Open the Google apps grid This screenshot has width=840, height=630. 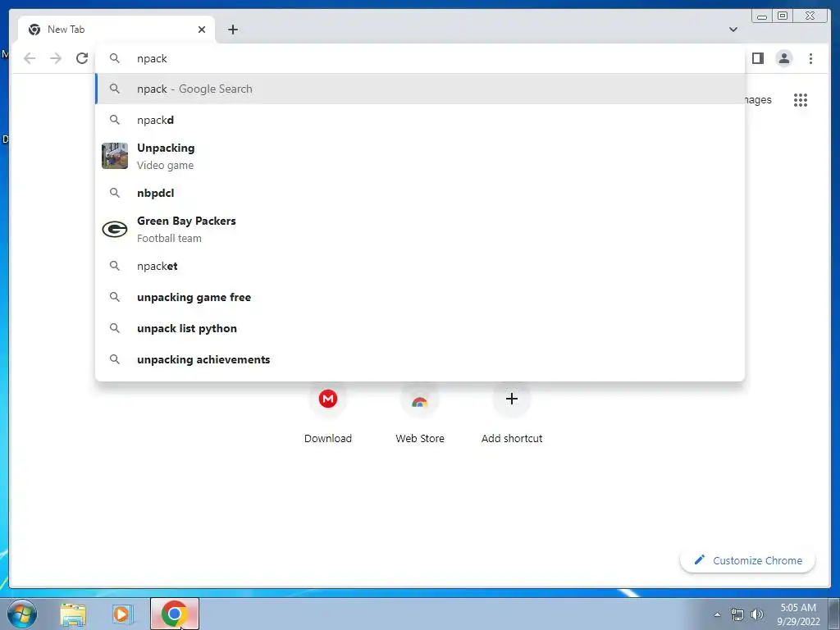pyautogui.click(x=801, y=100)
